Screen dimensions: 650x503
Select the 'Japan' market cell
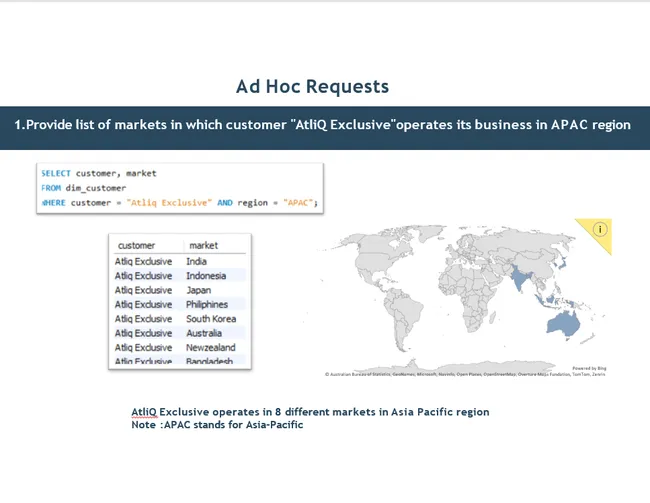(x=199, y=290)
